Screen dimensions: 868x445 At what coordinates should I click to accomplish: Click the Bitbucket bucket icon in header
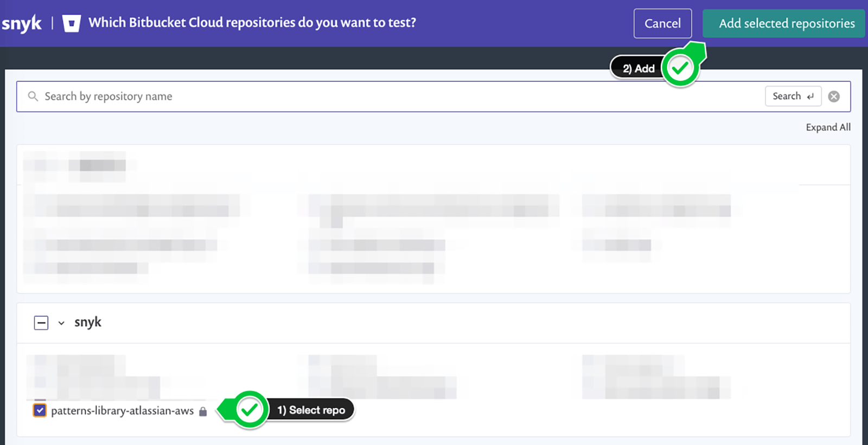(x=72, y=23)
